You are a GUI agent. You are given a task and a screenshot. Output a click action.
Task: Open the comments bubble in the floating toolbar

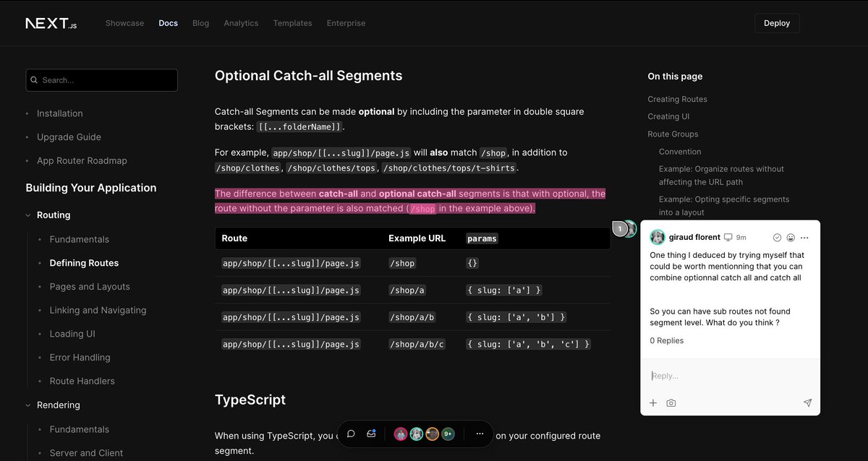click(351, 434)
